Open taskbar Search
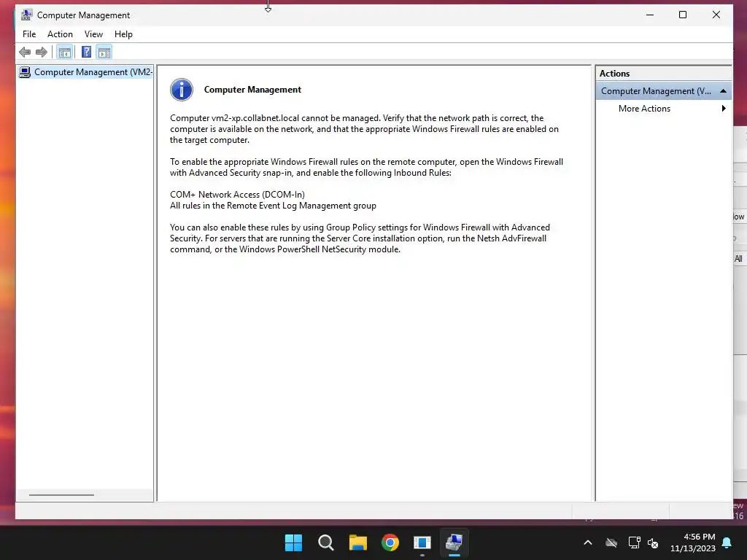The width and height of the screenshot is (747, 560). (326, 542)
